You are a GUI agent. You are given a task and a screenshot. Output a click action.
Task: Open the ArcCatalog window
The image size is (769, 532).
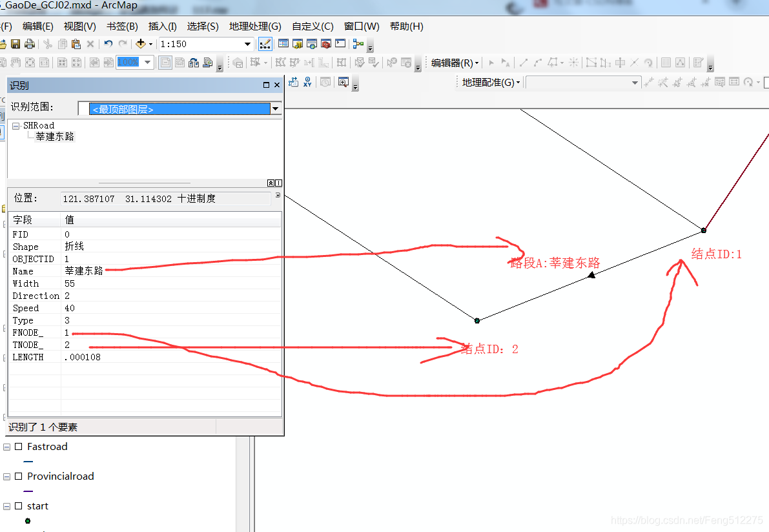click(297, 43)
